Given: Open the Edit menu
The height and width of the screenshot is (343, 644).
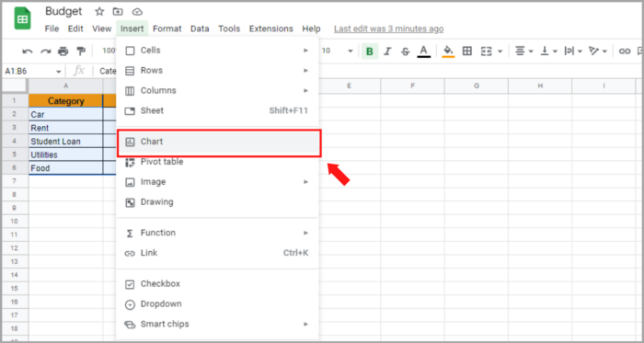Looking at the screenshot, I should point(75,29).
